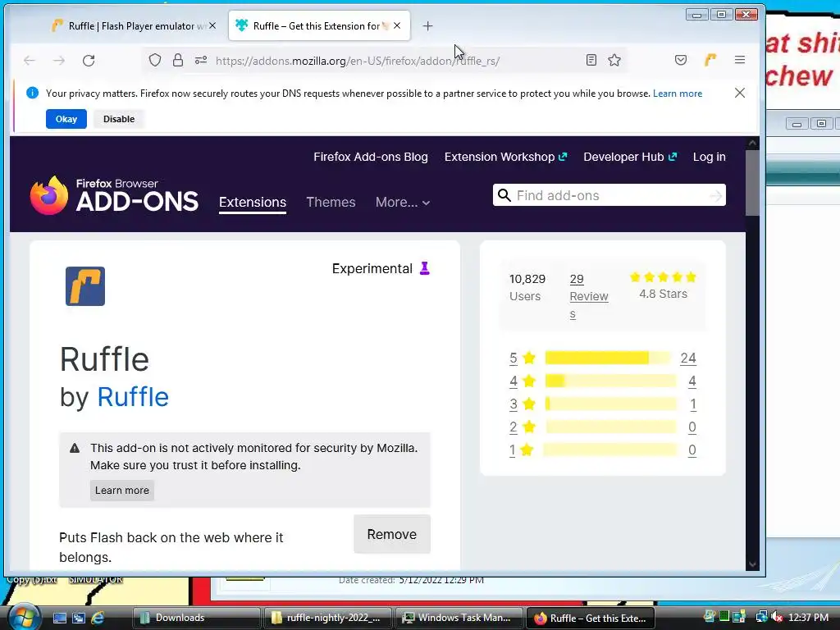Screen dimensions: 840x630
Task: Click Disable on DNS privacy notice
Action: pos(119,119)
